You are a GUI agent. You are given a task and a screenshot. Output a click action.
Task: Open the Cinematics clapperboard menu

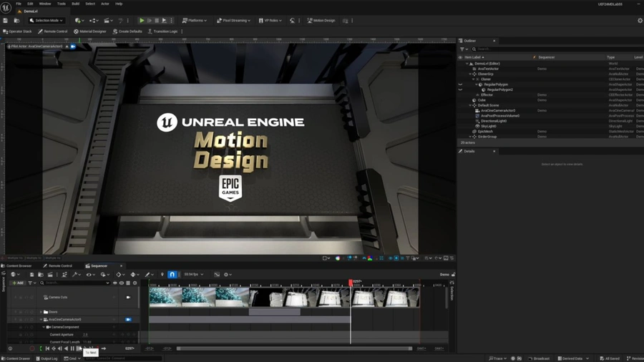[109, 21]
